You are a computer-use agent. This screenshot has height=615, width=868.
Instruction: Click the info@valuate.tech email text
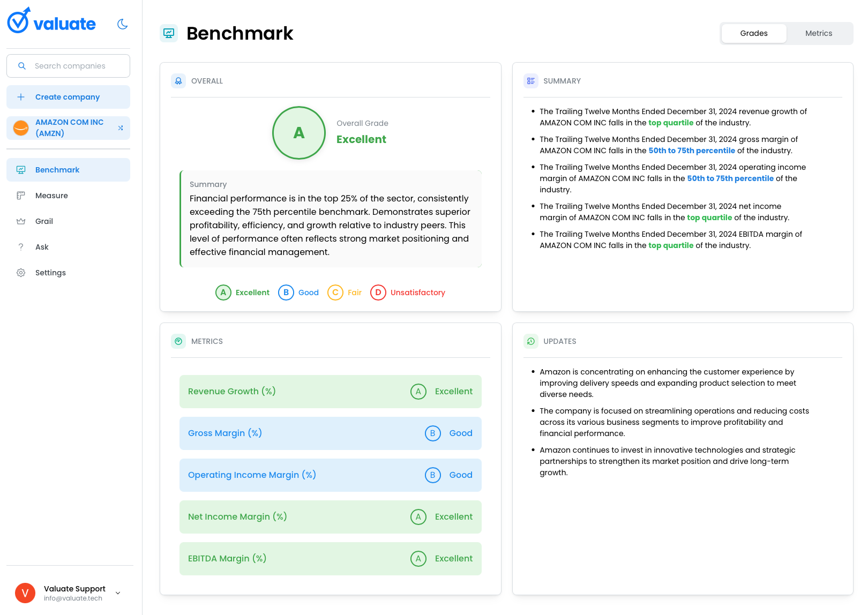pyautogui.click(x=73, y=598)
